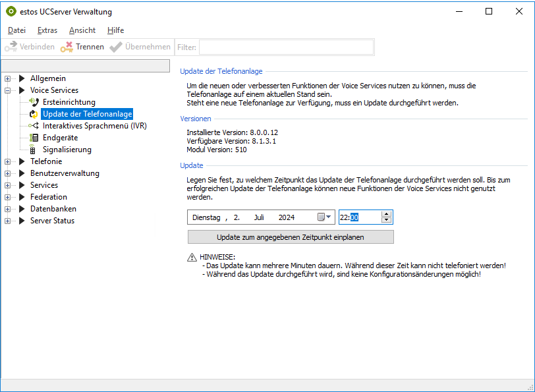Click the warning icon beside HINWEISE

[192, 257]
